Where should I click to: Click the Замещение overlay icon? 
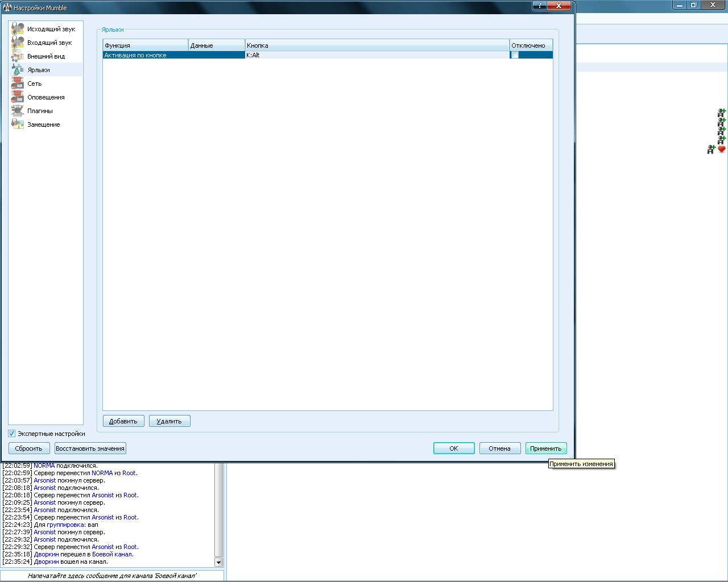pos(18,124)
